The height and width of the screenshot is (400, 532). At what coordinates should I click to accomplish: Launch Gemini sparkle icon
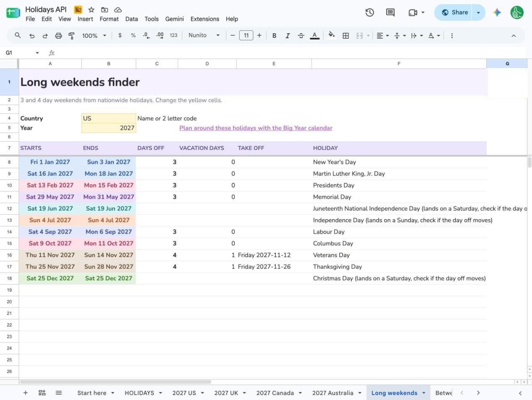[497, 13]
